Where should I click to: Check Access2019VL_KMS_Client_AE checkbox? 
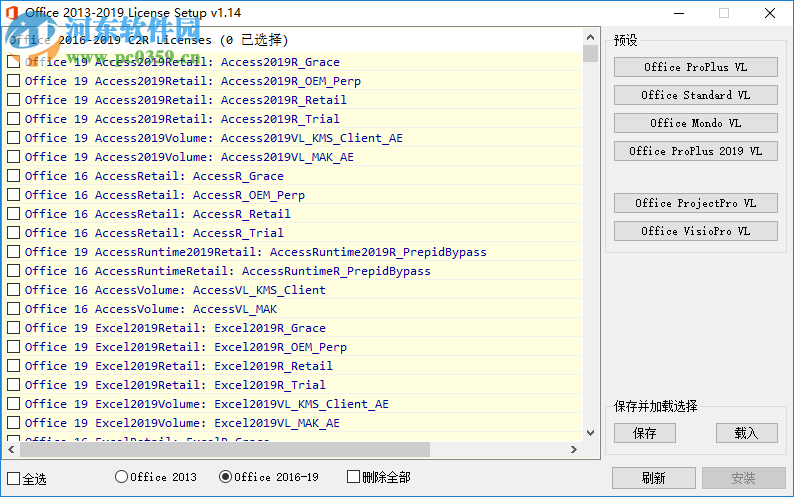pyautogui.click(x=14, y=138)
